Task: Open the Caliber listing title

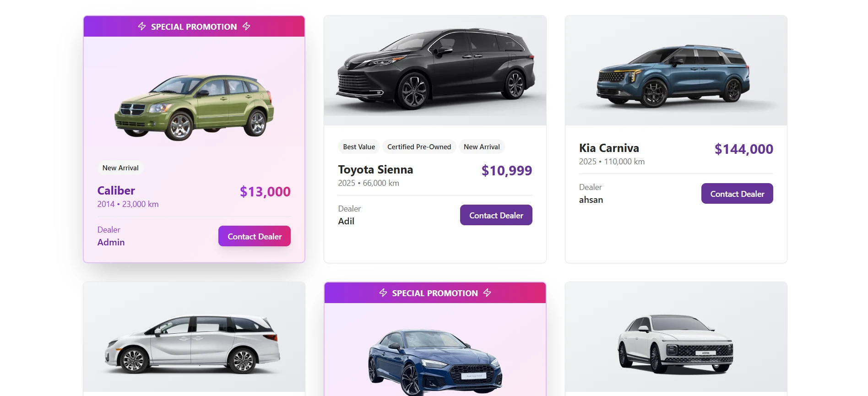Action: [x=116, y=191]
